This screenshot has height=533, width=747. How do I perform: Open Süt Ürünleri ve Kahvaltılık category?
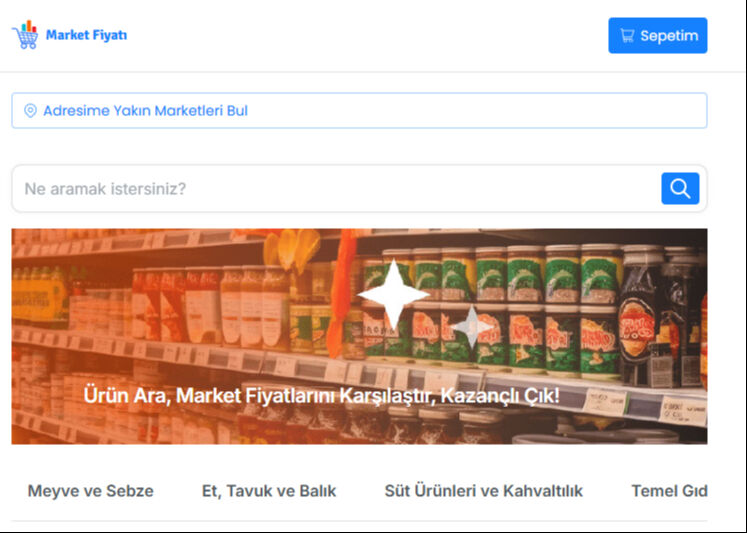484,491
